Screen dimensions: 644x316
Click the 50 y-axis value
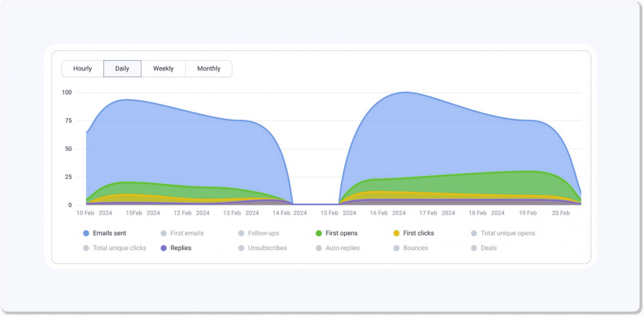(x=68, y=149)
